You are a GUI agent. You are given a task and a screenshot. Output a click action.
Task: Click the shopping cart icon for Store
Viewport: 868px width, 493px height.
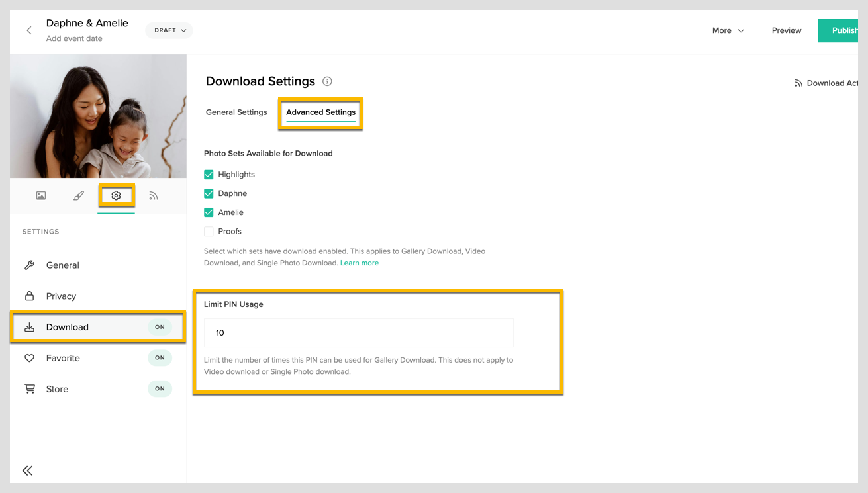(x=29, y=388)
